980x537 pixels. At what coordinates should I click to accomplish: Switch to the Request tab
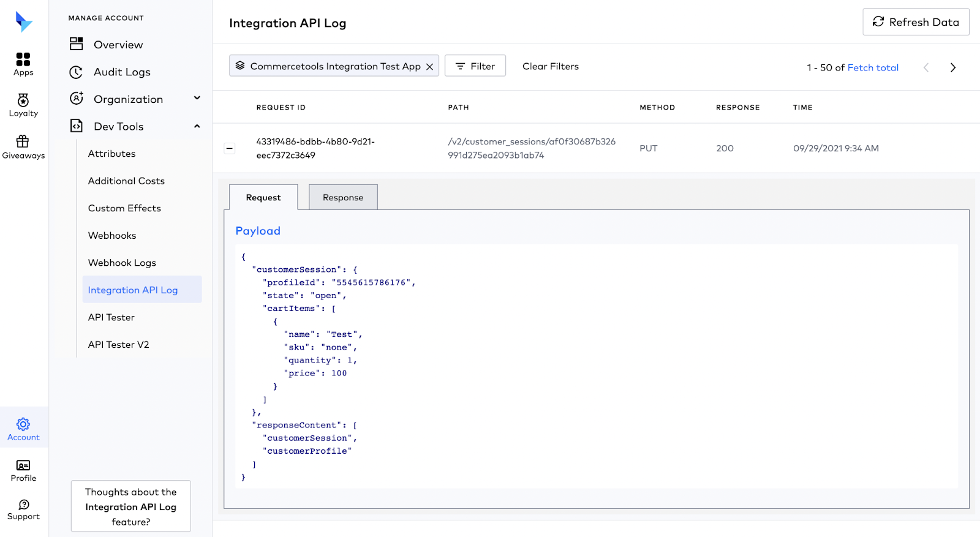coord(263,197)
